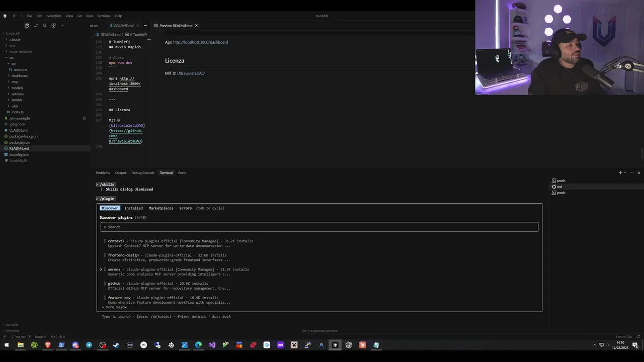This screenshot has height=362, width=644.
Task: Open package.json in the file tree
Action: click(x=19, y=142)
